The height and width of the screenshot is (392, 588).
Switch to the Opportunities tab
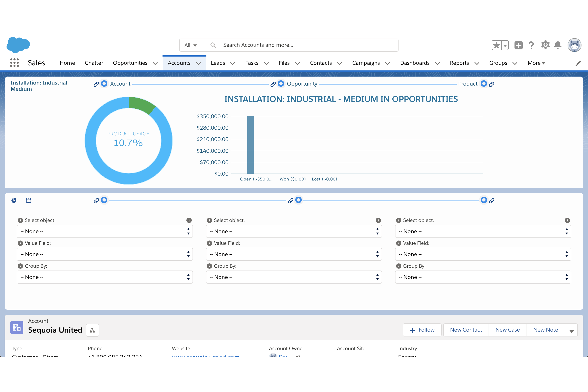[x=130, y=63]
